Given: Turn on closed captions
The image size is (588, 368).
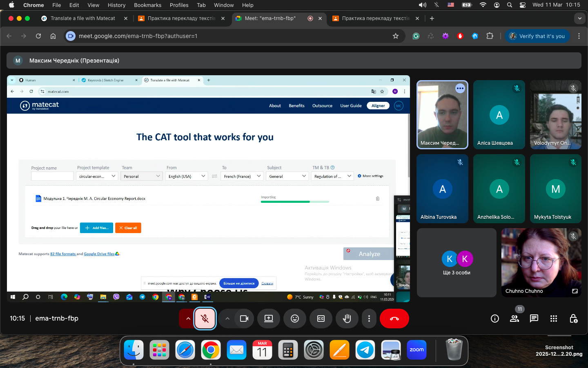Looking at the screenshot, I should tap(321, 319).
